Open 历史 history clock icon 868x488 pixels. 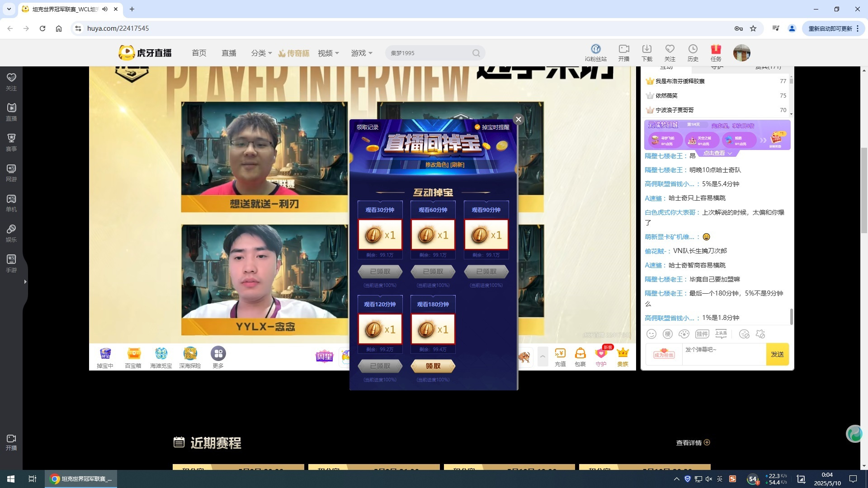(693, 52)
